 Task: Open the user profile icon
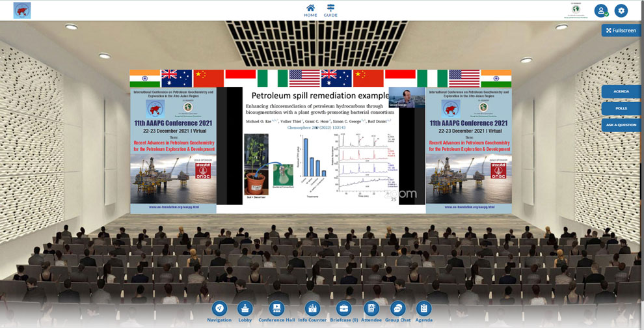(601, 10)
